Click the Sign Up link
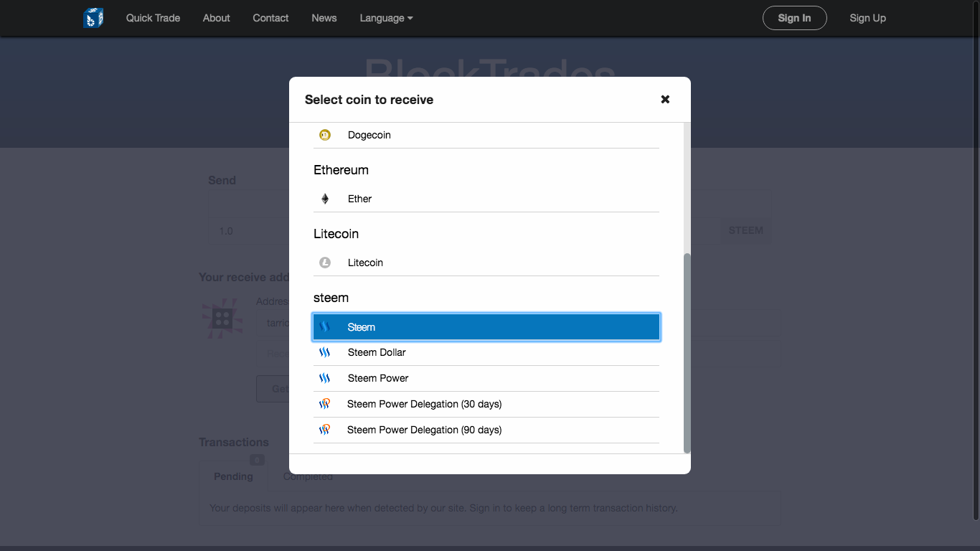The height and width of the screenshot is (551, 980). coord(867,18)
